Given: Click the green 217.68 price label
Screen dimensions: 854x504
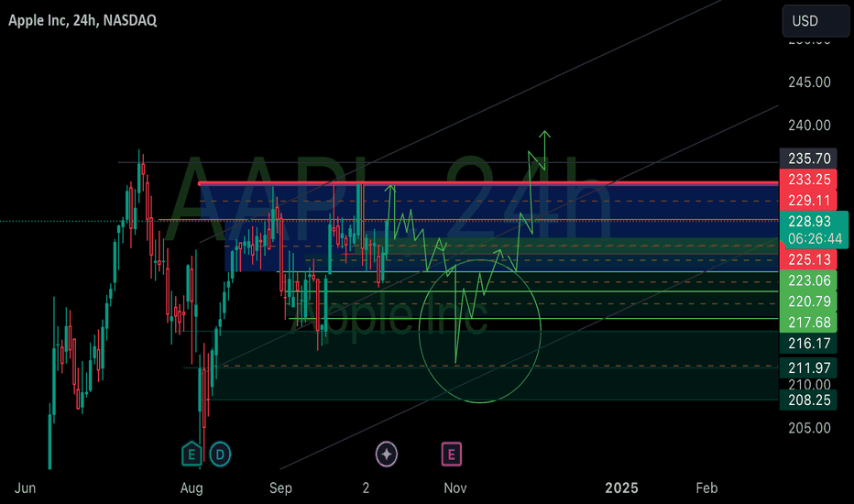Looking at the screenshot, I should coord(809,322).
